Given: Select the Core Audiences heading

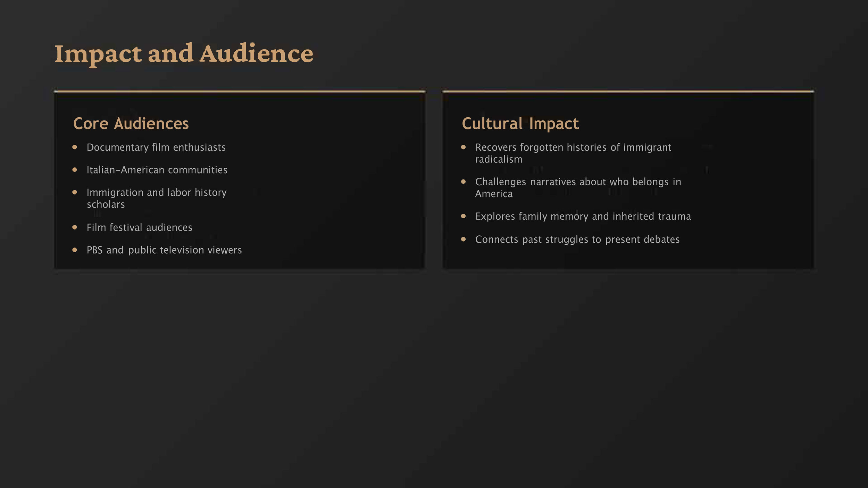Looking at the screenshot, I should point(131,124).
